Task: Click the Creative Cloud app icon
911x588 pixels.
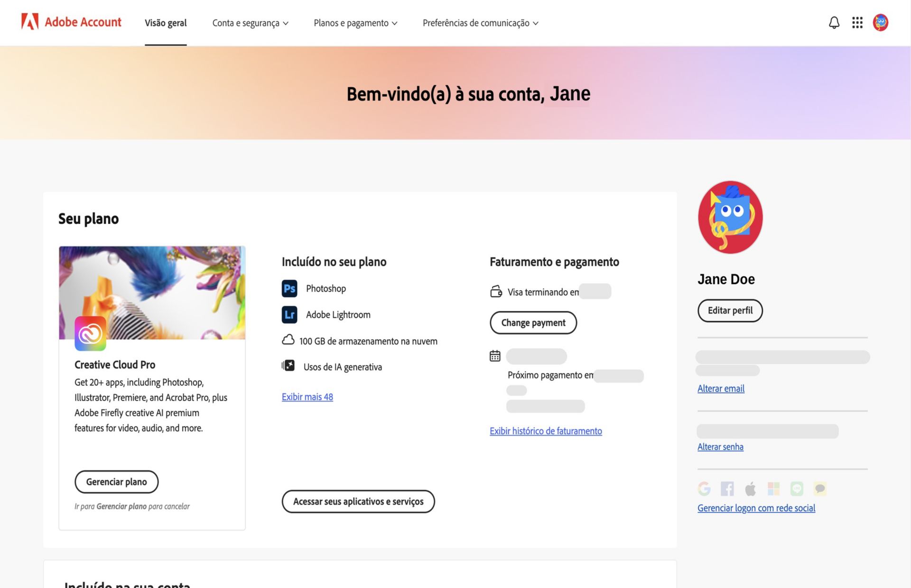Action: tap(90, 333)
